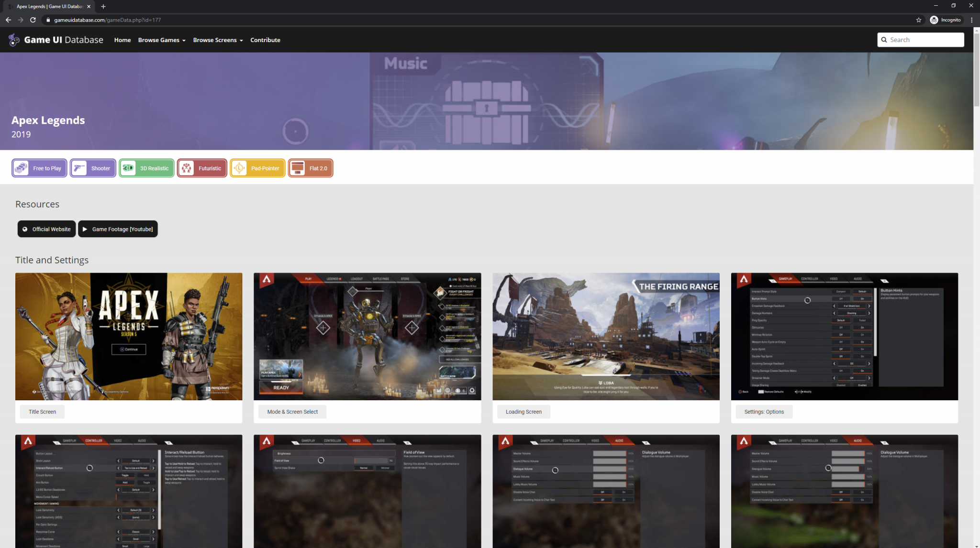Click the magnifier icon in the search box
This screenshot has height=548, width=980.
pos(884,40)
